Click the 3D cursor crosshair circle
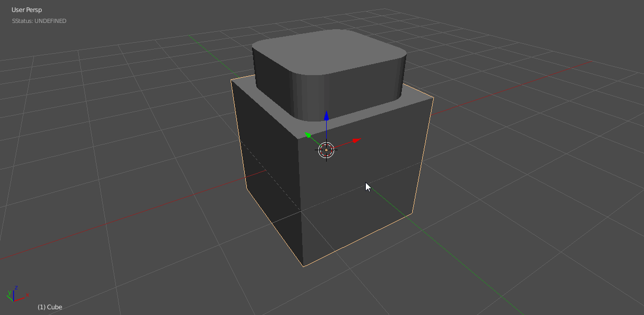 (x=326, y=150)
